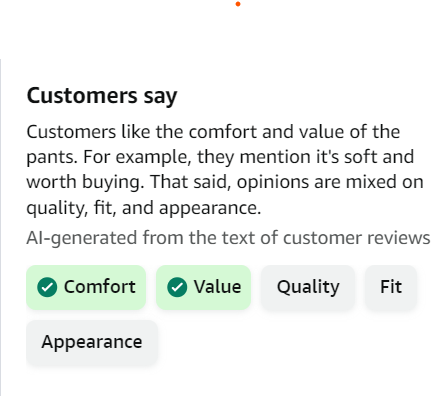Select the Comfort review topic chip
The height and width of the screenshot is (396, 447).
point(86,287)
